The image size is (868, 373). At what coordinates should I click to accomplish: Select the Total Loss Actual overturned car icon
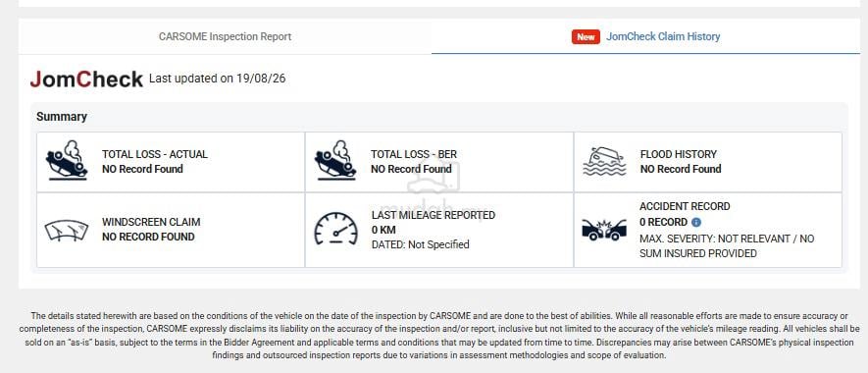pos(67,160)
